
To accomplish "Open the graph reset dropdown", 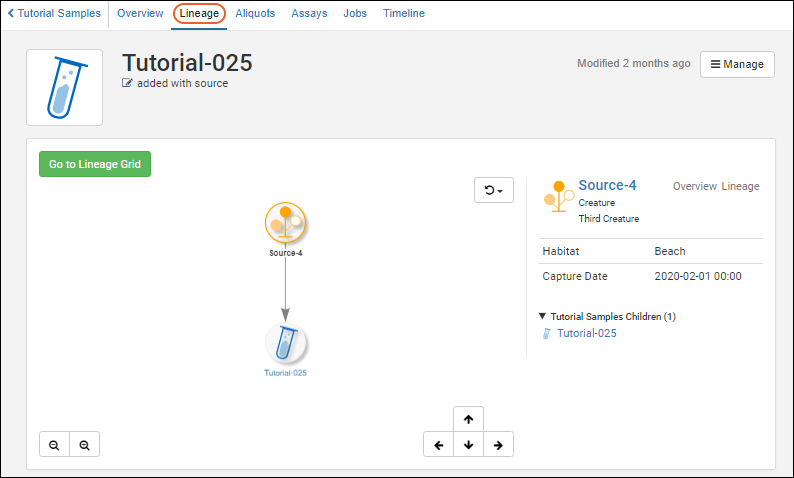I will click(x=493, y=190).
